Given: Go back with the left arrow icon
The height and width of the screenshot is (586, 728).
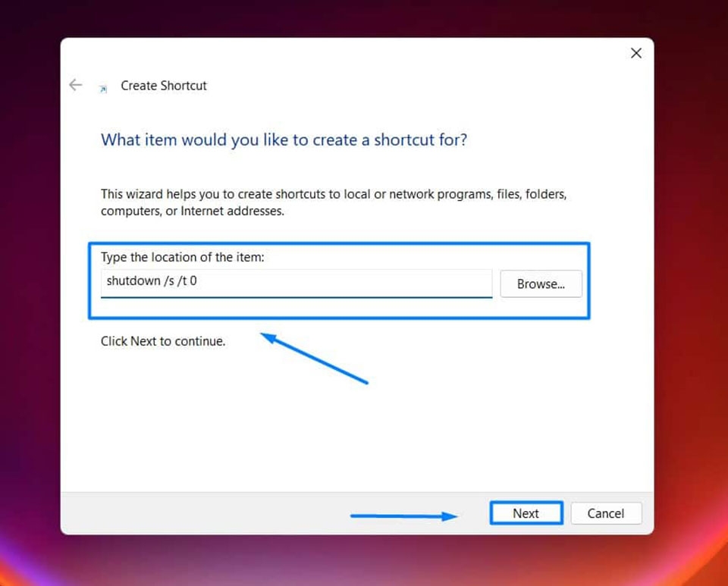Looking at the screenshot, I should point(75,85).
